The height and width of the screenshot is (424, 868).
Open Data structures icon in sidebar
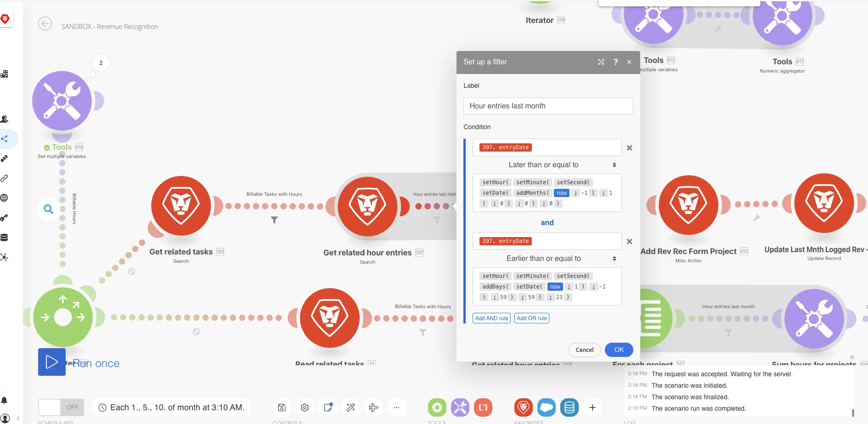click(5, 257)
